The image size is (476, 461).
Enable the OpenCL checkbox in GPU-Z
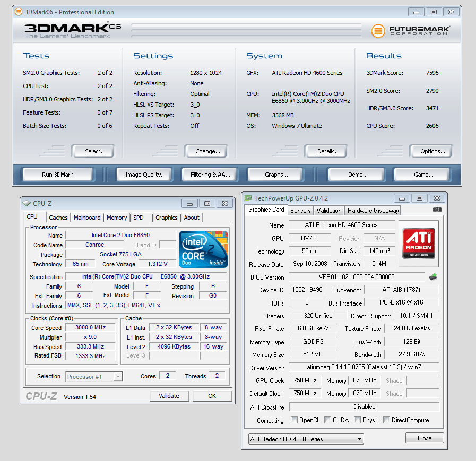coord(294,420)
